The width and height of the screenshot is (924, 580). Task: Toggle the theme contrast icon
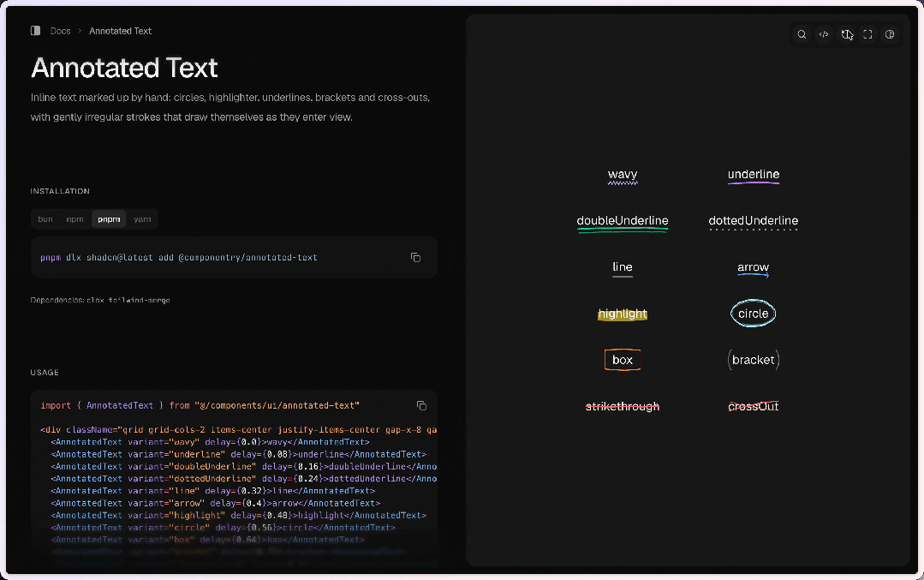890,34
